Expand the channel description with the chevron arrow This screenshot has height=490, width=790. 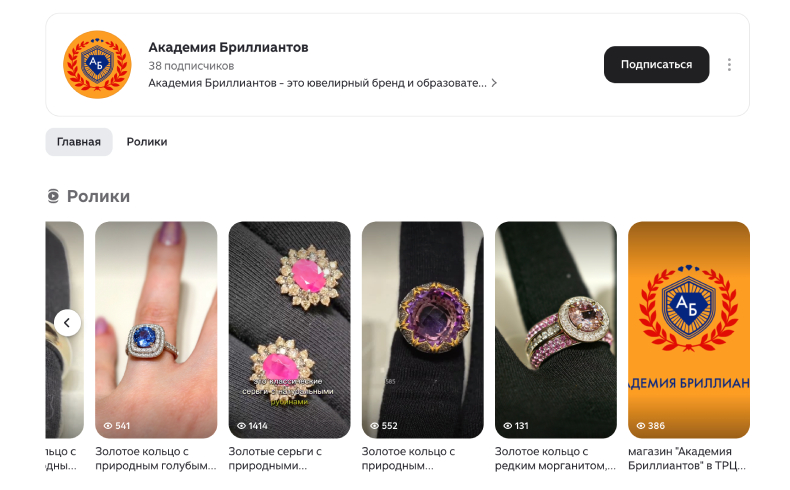click(x=494, y=83)
